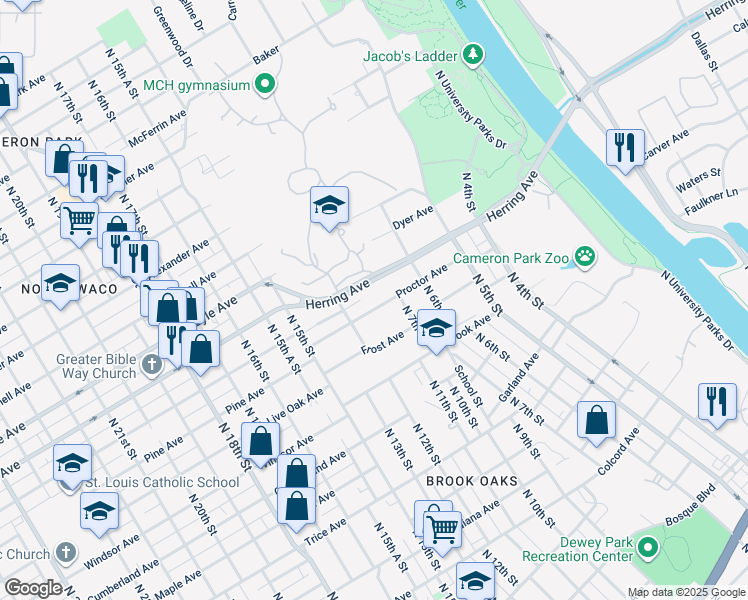
Task: Click the St. Louis Catholic School label
Action: click(x=162, y=482)
